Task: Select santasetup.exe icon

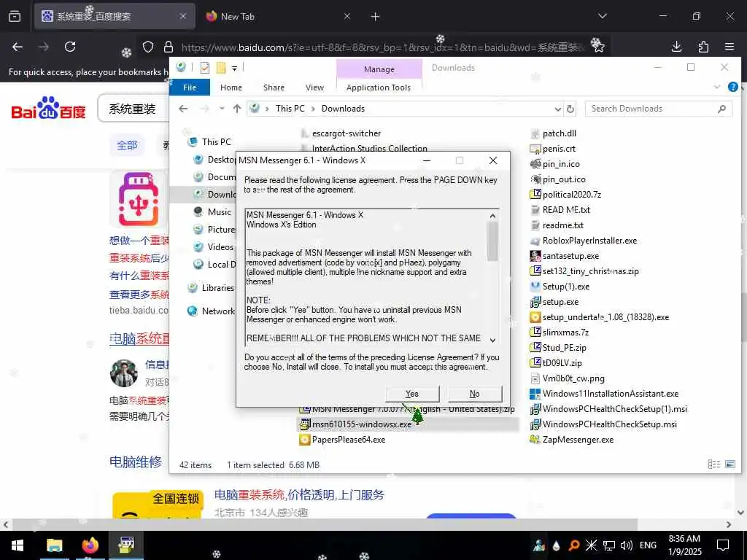Action: pyautogui.click(x=535, y=256)
